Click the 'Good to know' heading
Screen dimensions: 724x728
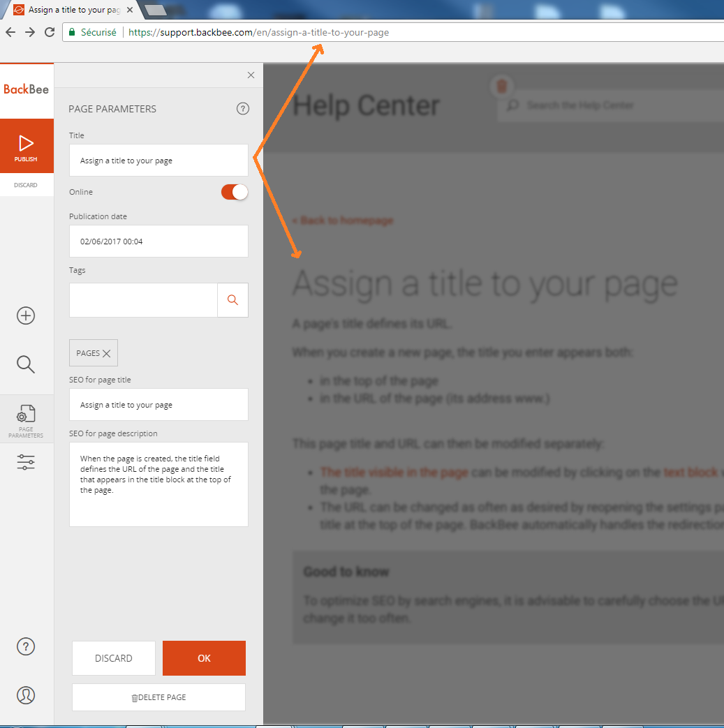pos(346,572)
